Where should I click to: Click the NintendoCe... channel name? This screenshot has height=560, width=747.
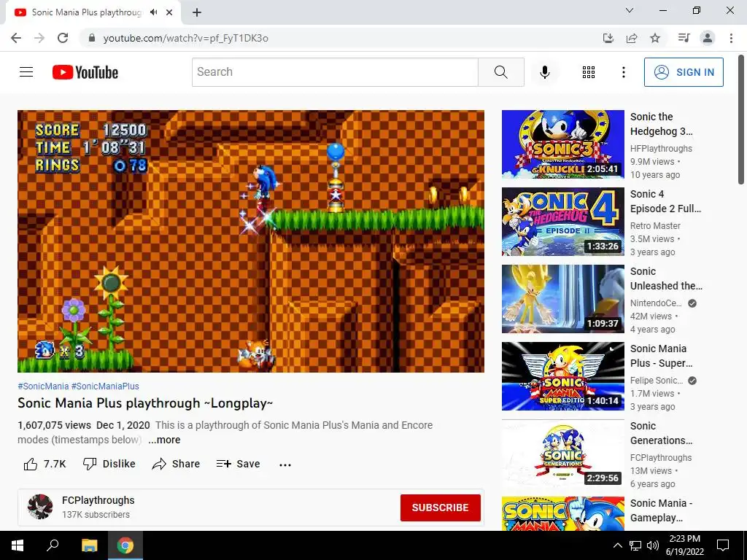pos(656,303)
